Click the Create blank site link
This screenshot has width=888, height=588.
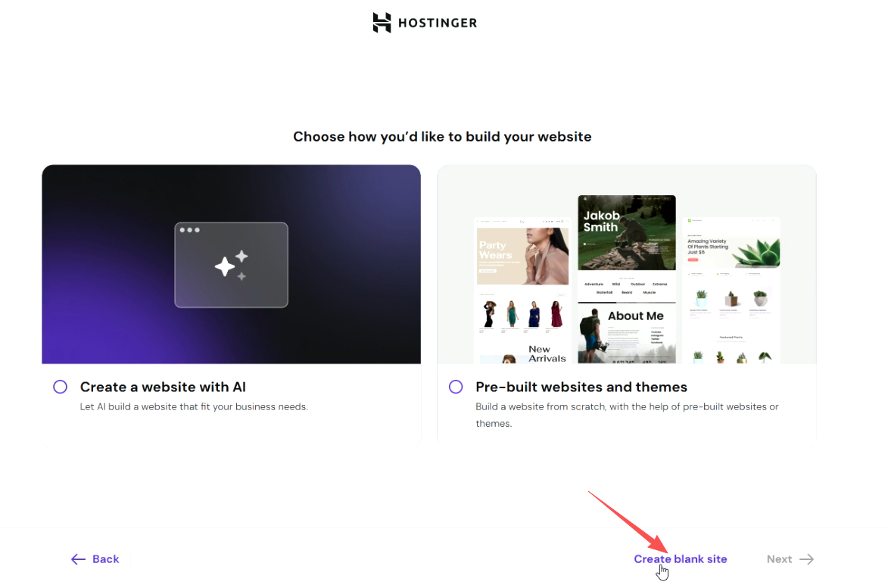pos(680,559)
